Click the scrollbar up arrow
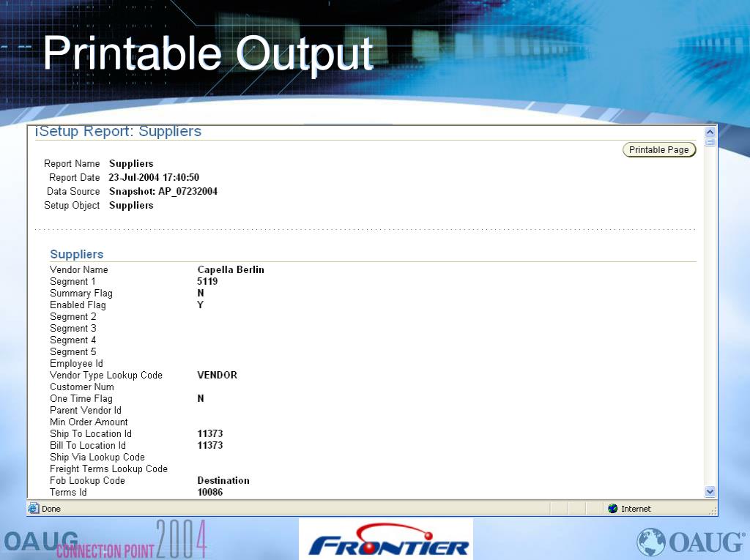 (x=710, y=132)
